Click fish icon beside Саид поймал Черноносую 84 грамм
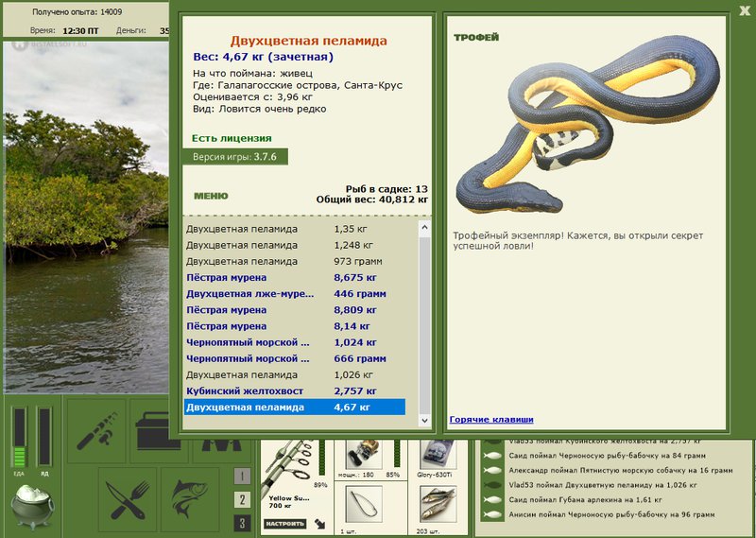 point(491,456)
